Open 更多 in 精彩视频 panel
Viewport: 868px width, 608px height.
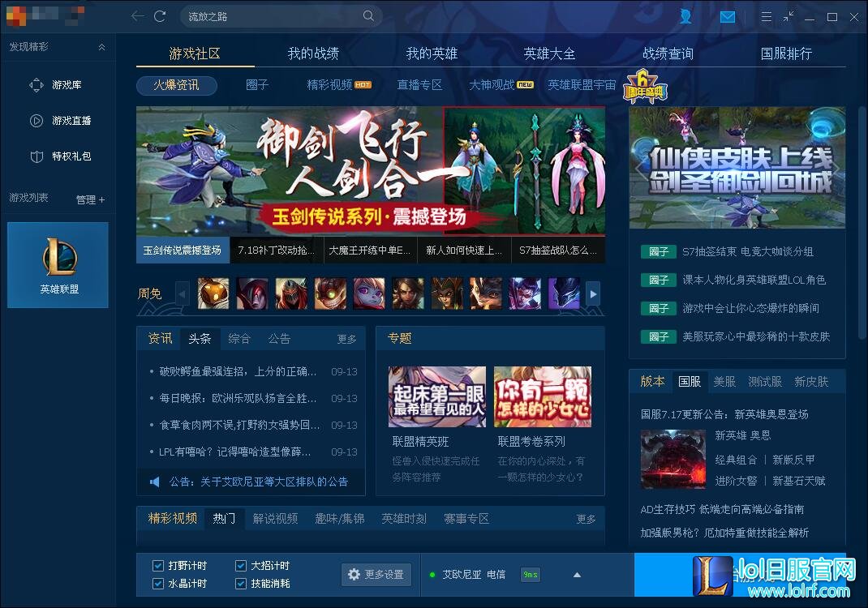(586, 519)
